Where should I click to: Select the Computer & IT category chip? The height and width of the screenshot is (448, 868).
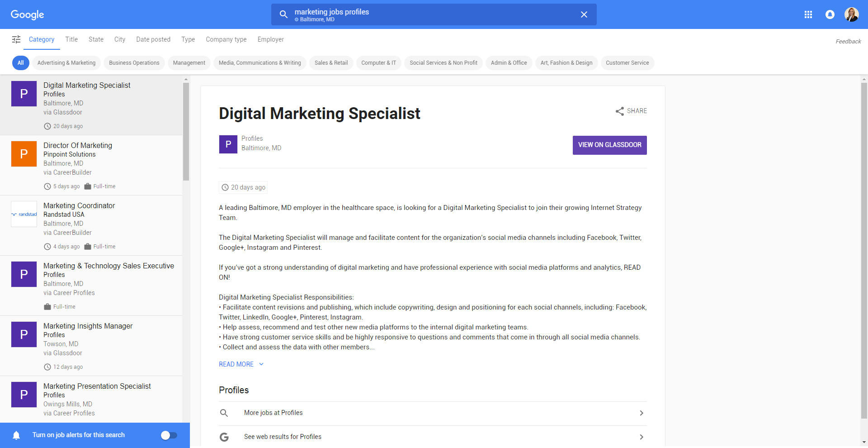(x=378, y=62)
